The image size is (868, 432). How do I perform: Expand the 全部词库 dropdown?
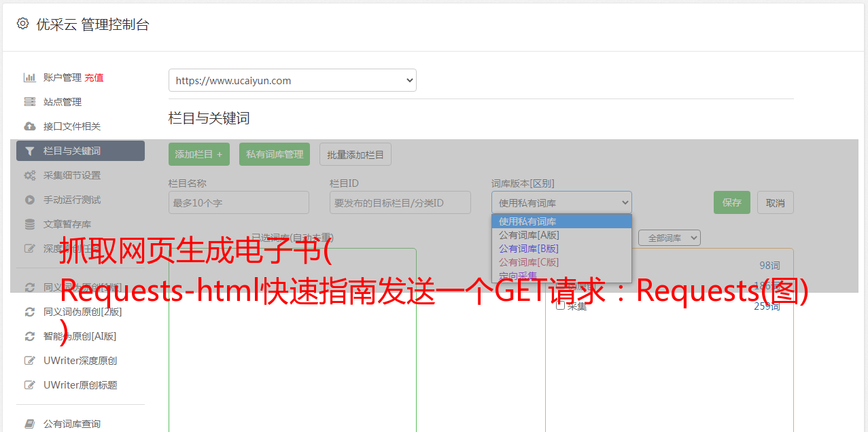(x=670, y=238)
